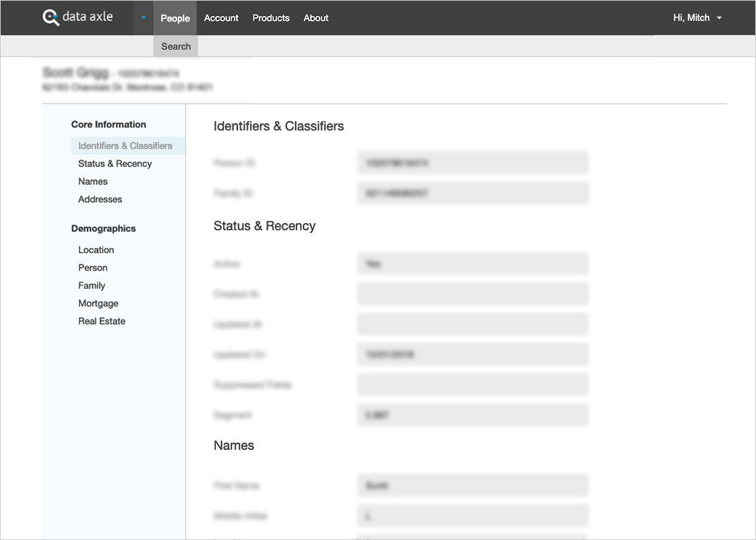Select the About menu item
756x540 pixels.
coord(316,18)
